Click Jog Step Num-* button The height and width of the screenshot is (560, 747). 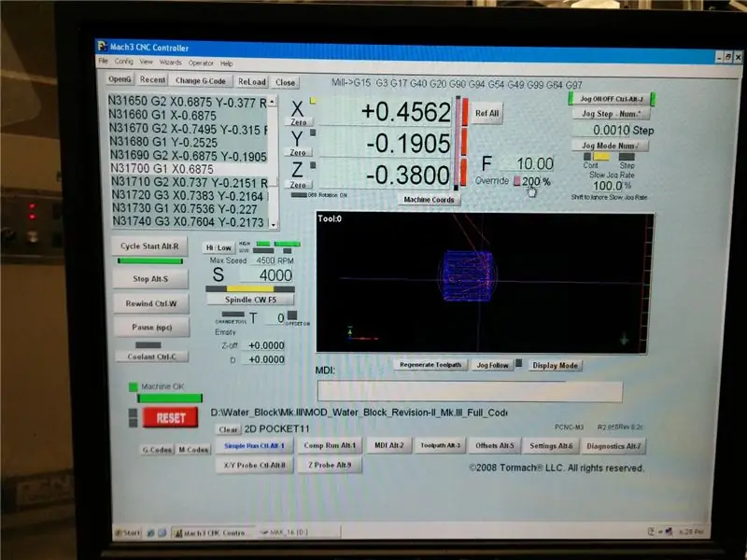612,113
